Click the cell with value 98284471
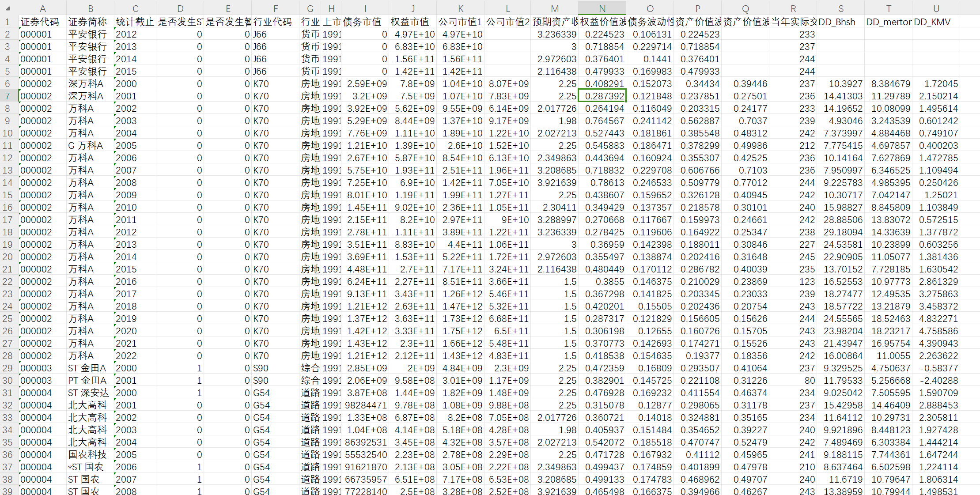Viewport: 980px width, 495px height. 365,405
